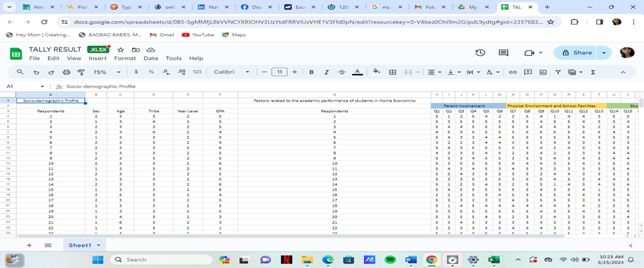The image size is (644, 268).
Task: Toggle bold formatting
Action: (x=311, y=72)
